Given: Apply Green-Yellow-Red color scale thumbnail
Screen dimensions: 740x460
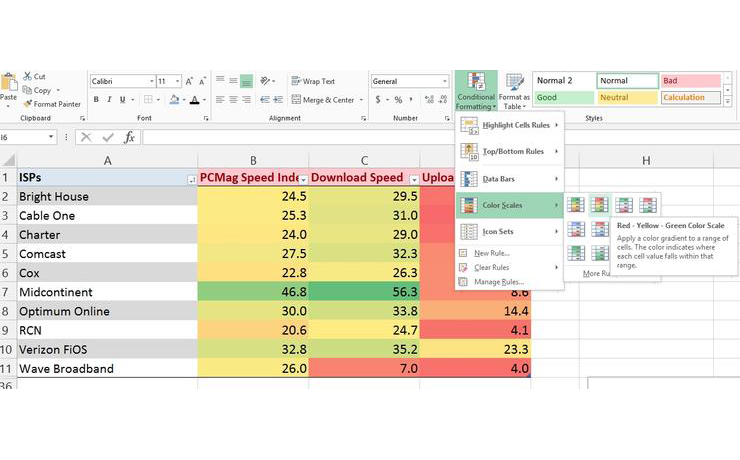Looking at the screenshot, I should [576, 205].
